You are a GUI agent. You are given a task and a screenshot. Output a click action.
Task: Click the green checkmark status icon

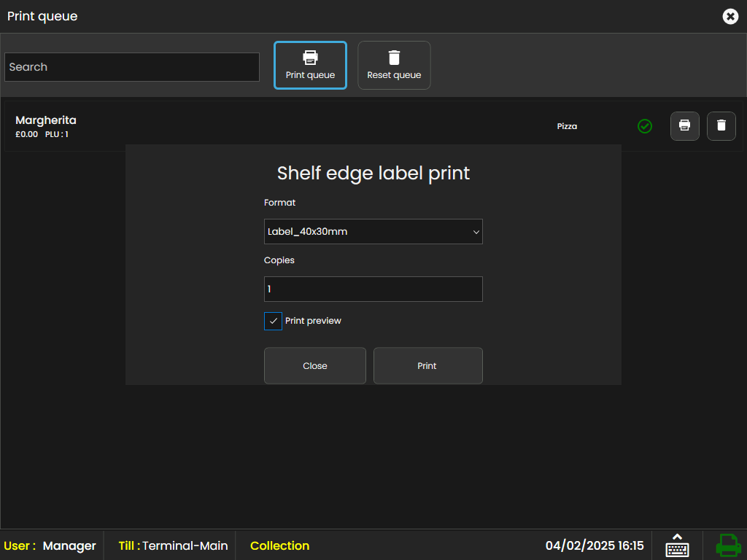[645, 126]
